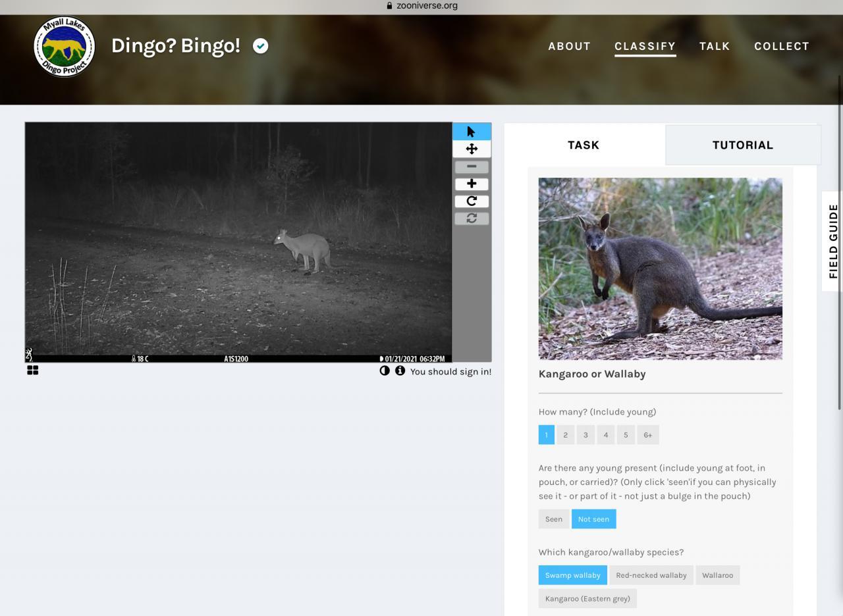Viewport: 843px width, 616px height.
Task: Click Which kangaroo/wallaby species? question text
Action: (611, 552)
